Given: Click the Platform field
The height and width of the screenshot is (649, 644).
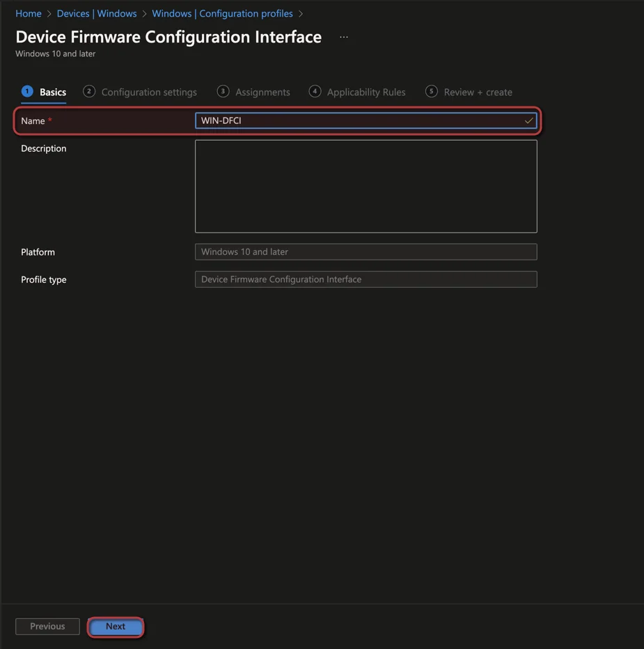Looking at the screenshot, I should [366, 251].
